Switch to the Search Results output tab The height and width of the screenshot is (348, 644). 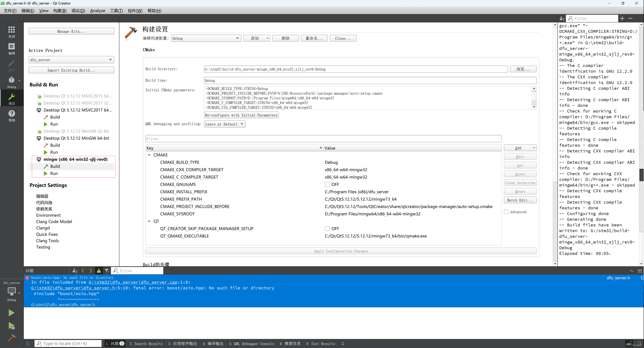[x=146, y=343]
